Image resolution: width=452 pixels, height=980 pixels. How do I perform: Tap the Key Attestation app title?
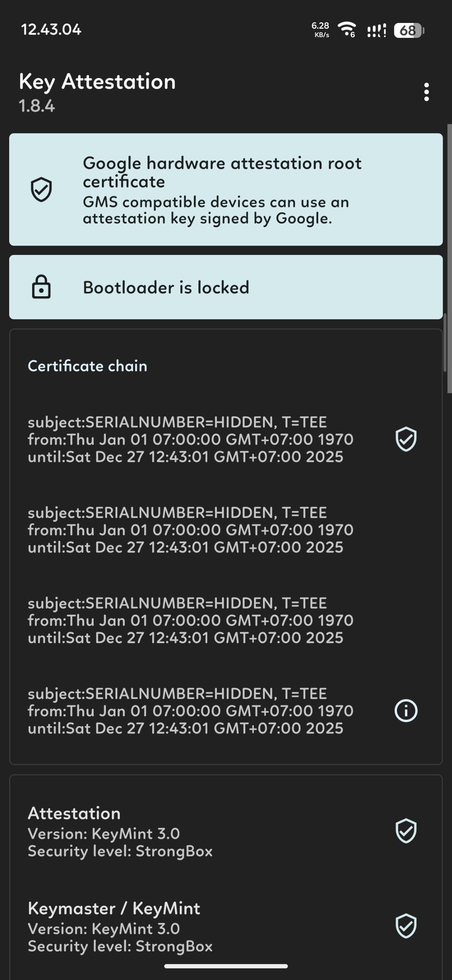click(97, 82)
